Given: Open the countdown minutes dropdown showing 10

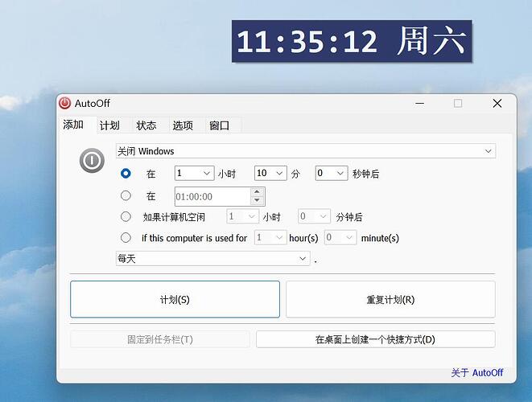Looking at the screenshot, I should point(270,173).
